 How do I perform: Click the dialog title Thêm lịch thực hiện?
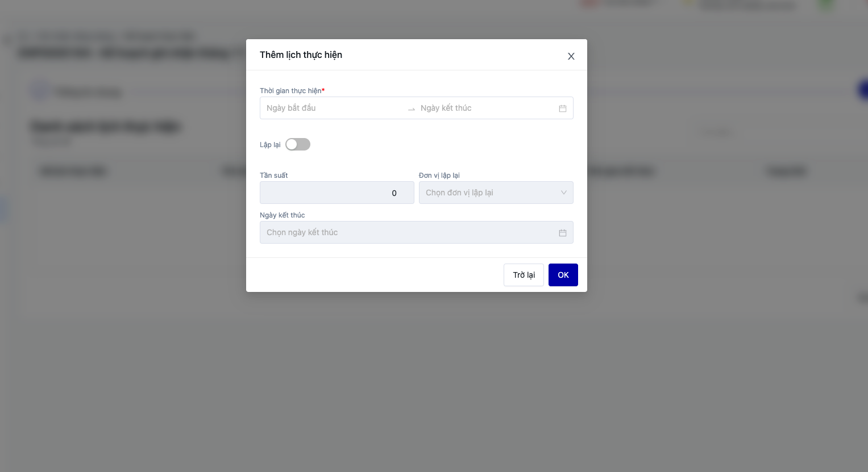pos(301,55)
